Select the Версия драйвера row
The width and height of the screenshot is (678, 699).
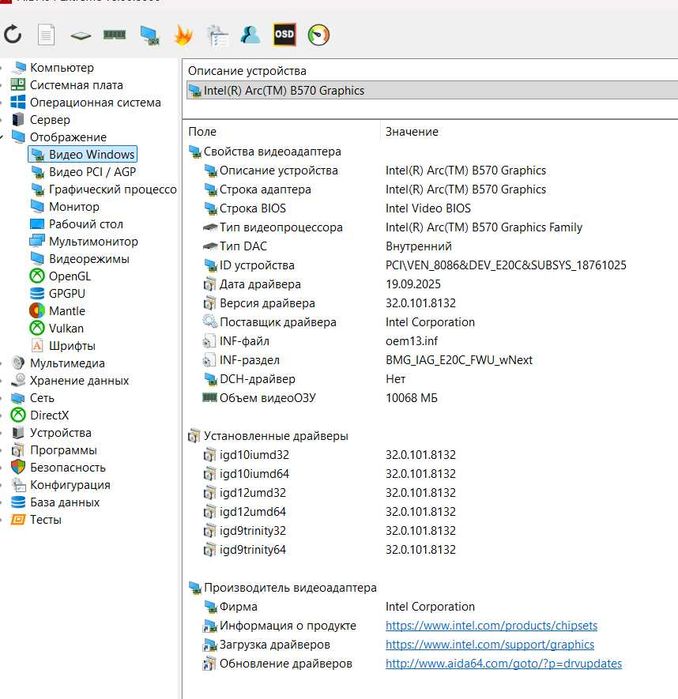(329, 303)
